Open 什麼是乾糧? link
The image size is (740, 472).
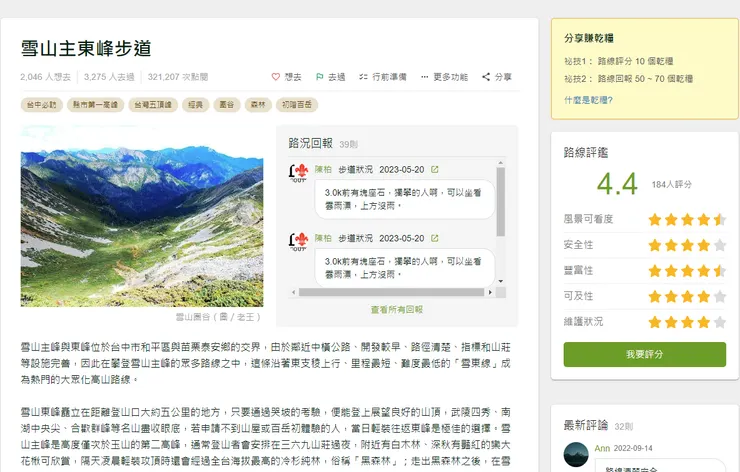[588, 100]
